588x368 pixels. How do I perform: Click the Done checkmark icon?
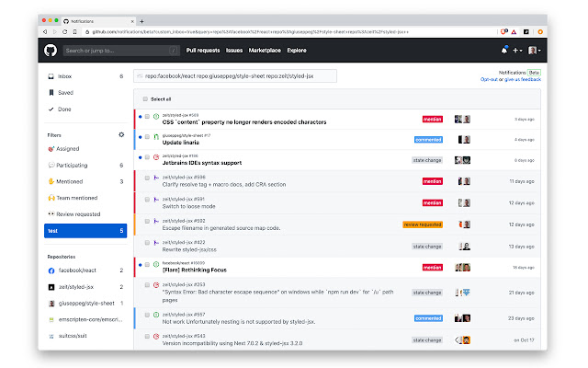point(51,109)
